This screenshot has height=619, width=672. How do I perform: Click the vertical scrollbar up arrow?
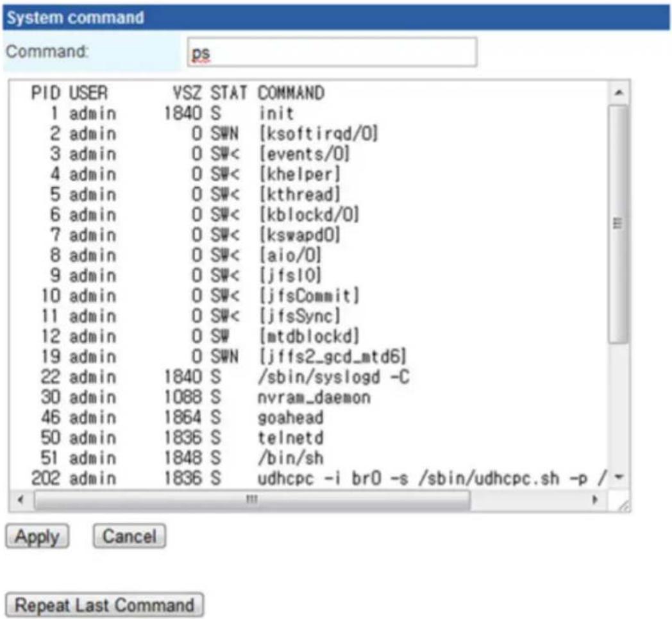click(618, 92)
